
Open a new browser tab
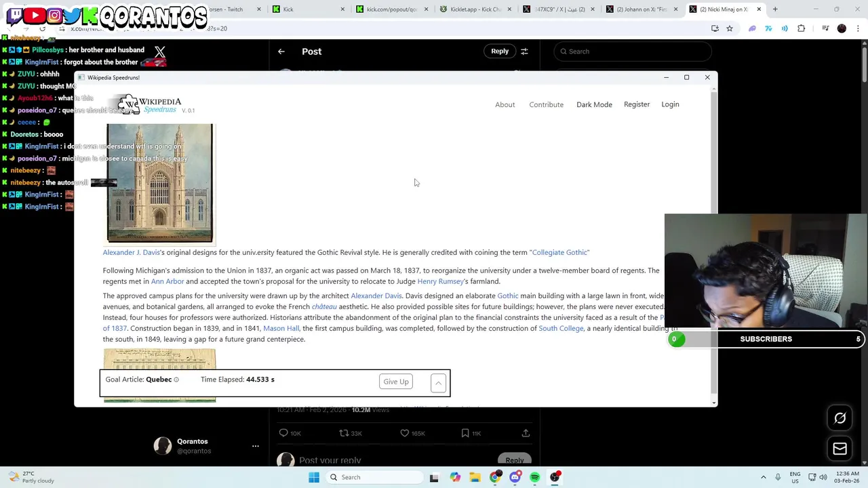[775, 9]
